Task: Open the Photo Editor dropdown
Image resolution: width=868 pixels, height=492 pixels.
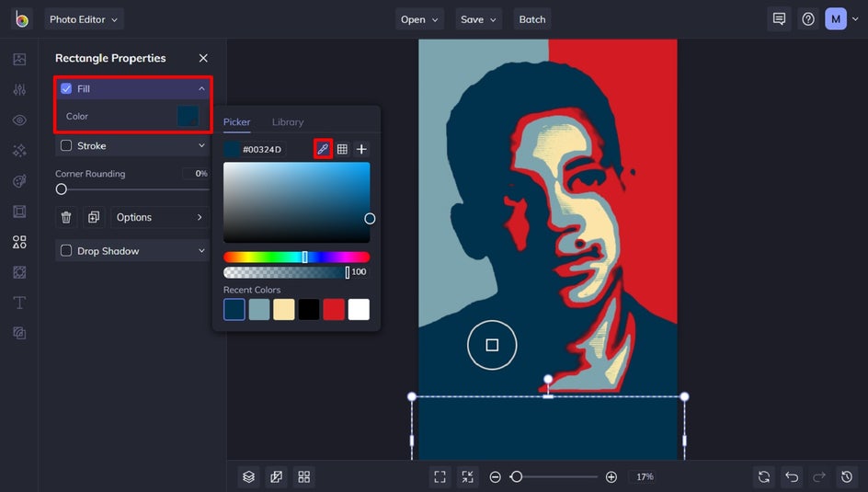Action: (84, 19)
